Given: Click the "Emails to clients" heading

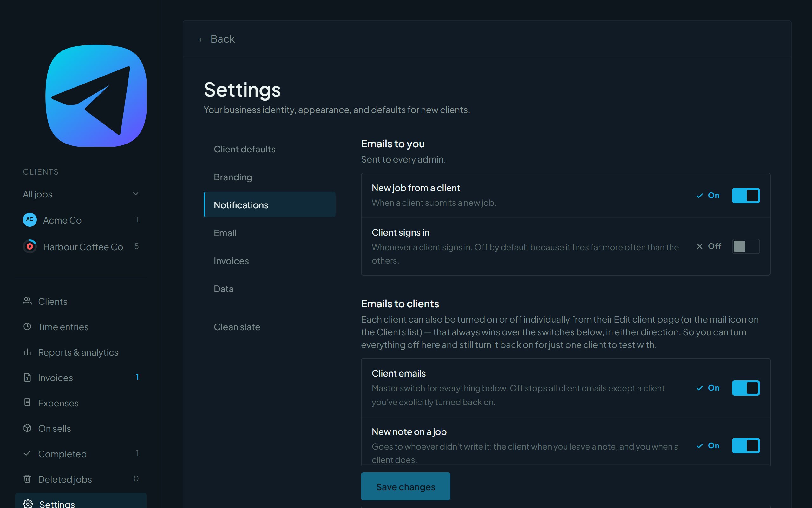Looking at the screenshot, I should (x=400, y=304).
